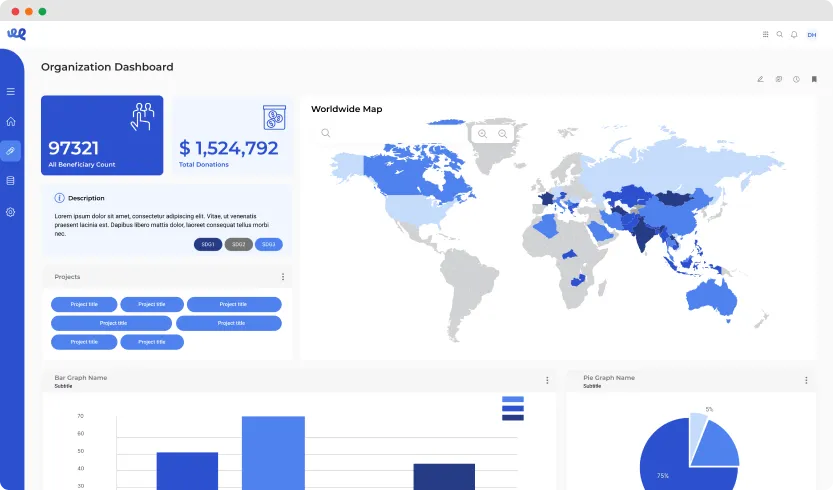Viewport: 833px width, 490px height.
Task: Click the first Project title pill
Action: [x=84, y=304]
